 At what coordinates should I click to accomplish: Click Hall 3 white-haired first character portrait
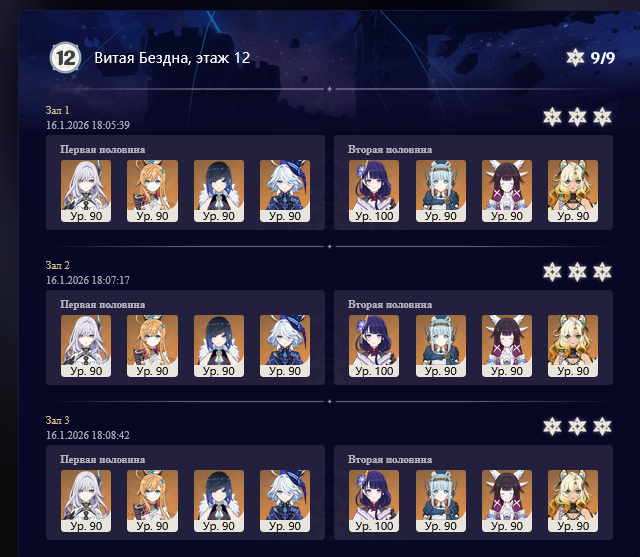[x=86, y=501]
